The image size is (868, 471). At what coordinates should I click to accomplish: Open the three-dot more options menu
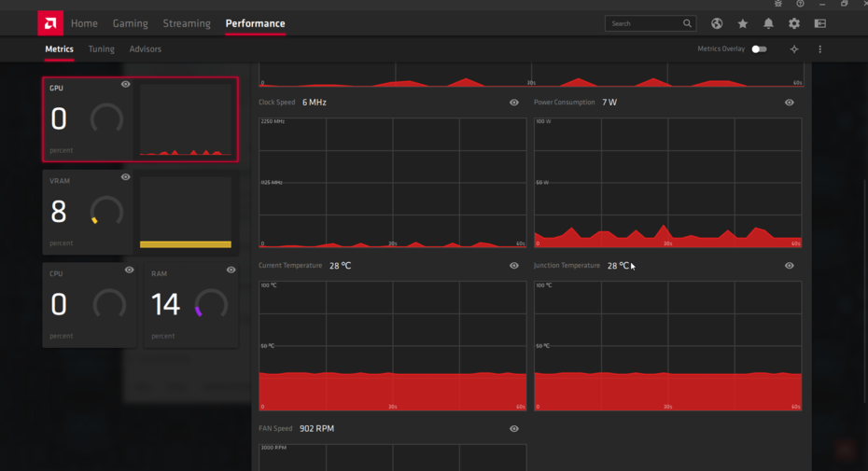pyautogui.click(x=819, y=49)
